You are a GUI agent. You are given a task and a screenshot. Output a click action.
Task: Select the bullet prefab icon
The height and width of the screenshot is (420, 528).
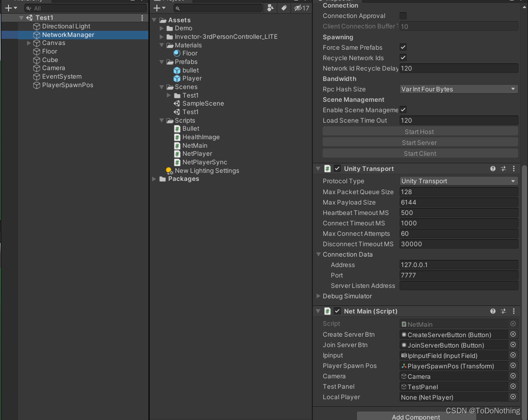[x=177, y=71]
